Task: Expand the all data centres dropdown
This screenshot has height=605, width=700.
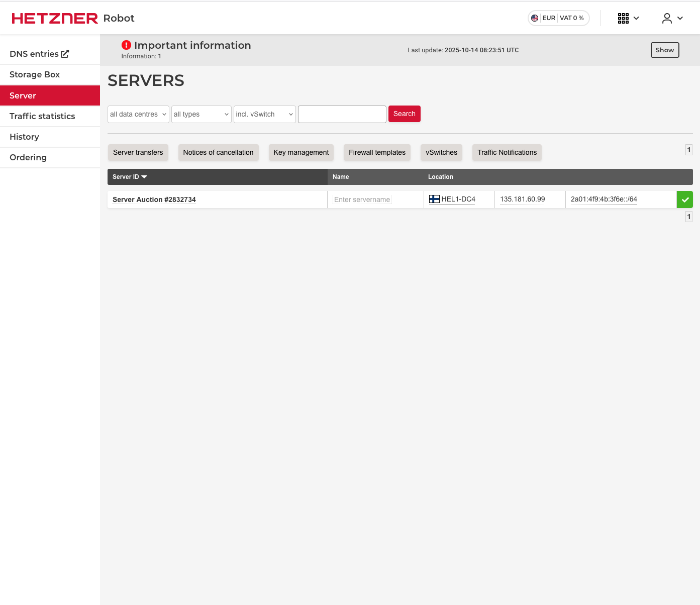Action: tap(138, 114)
